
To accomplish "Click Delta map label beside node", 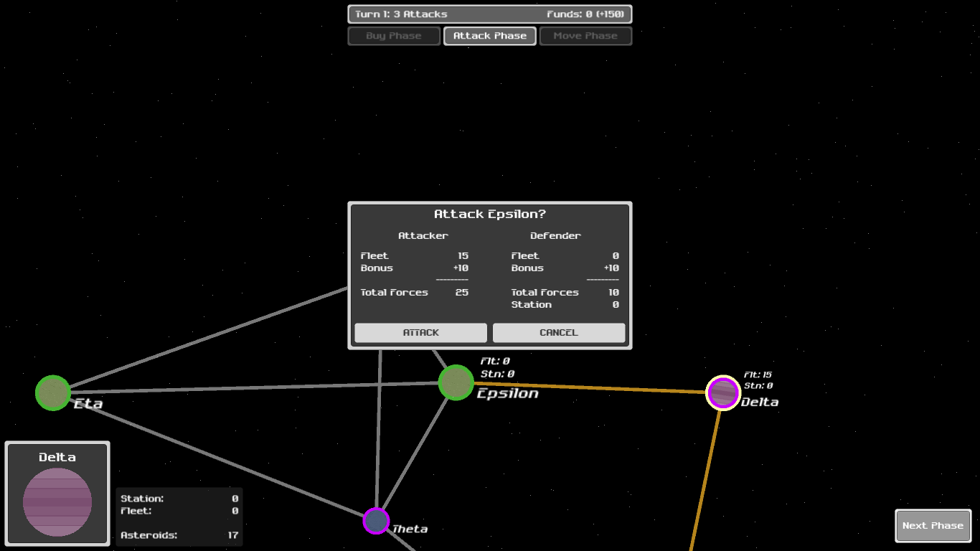I will [x=760, y=402].
